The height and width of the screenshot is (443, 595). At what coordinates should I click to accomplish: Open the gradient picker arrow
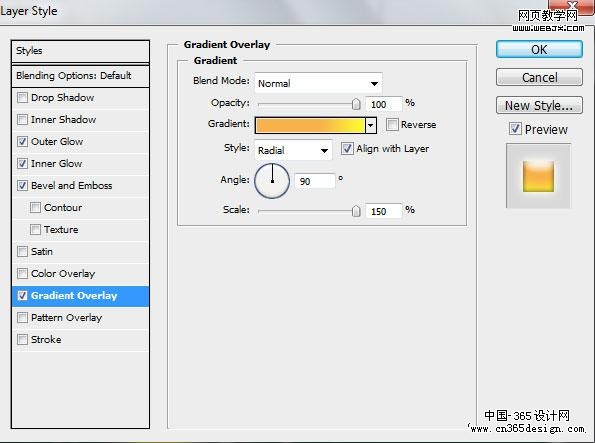tap(371, 125)
